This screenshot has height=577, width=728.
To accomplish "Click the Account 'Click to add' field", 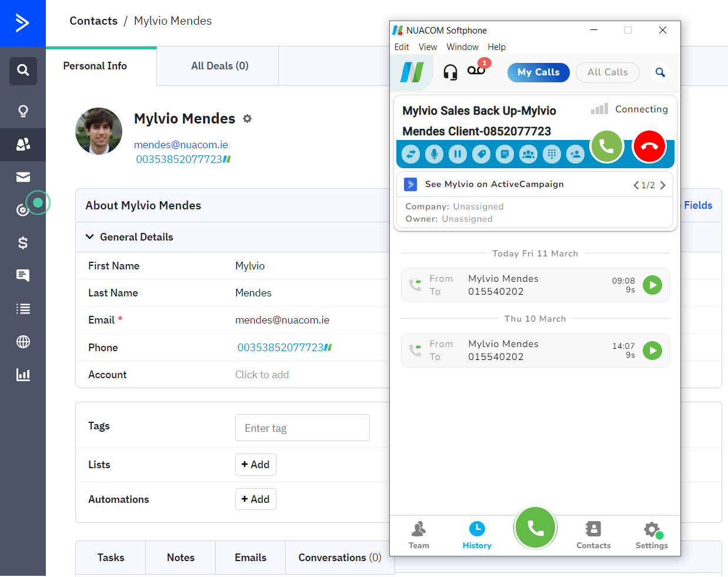I will pos(262,375).
